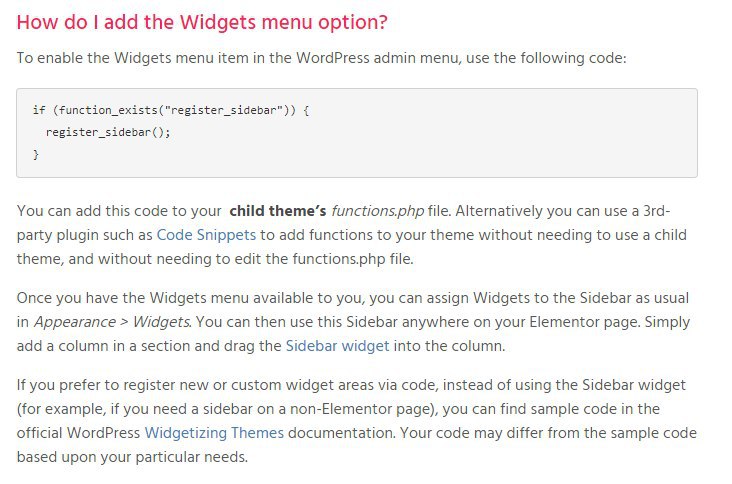Click the italic 'Appearance > Widgets' text
Viewport: 732px width, 484px height.
point(112,322)
